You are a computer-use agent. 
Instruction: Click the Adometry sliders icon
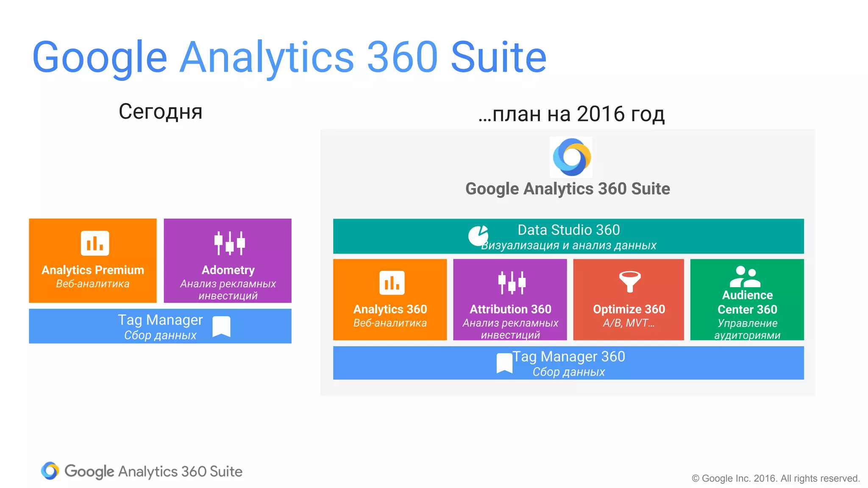pos(229,243)
